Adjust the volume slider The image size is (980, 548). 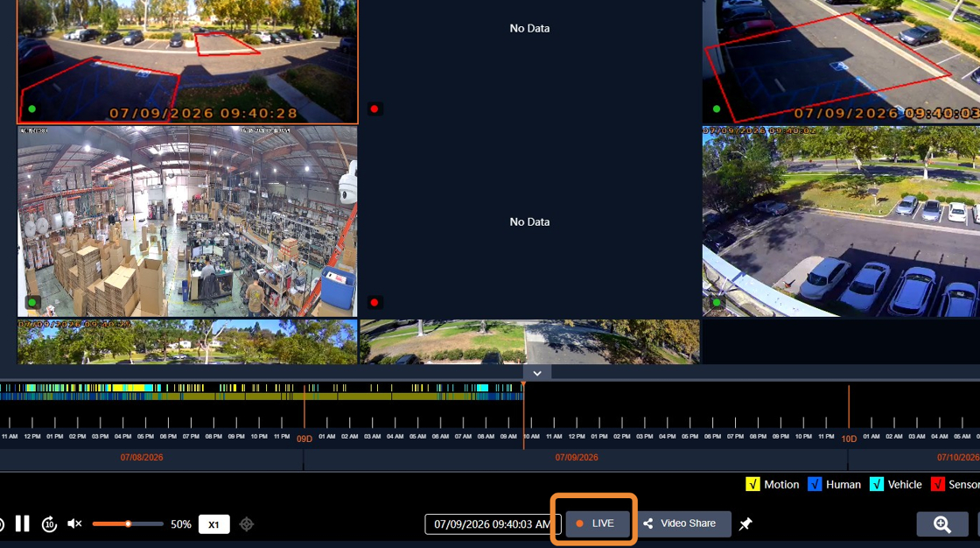click(128, 523)
